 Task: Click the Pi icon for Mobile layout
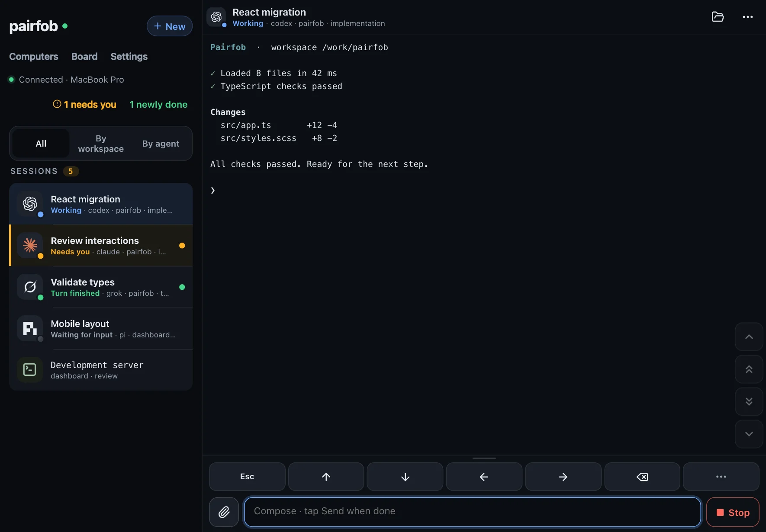(x=30, y=328)
